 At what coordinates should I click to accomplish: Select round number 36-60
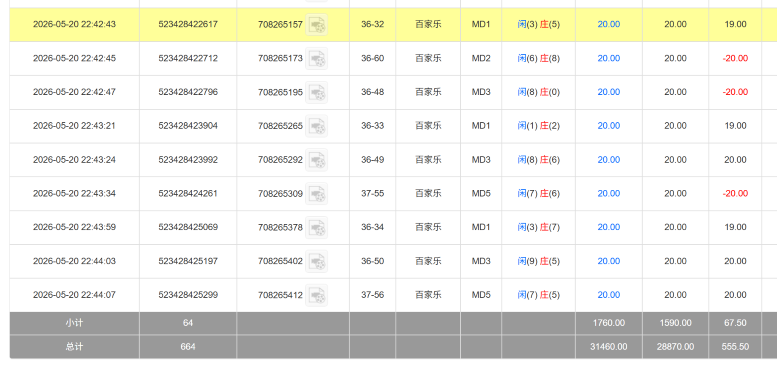373,58
